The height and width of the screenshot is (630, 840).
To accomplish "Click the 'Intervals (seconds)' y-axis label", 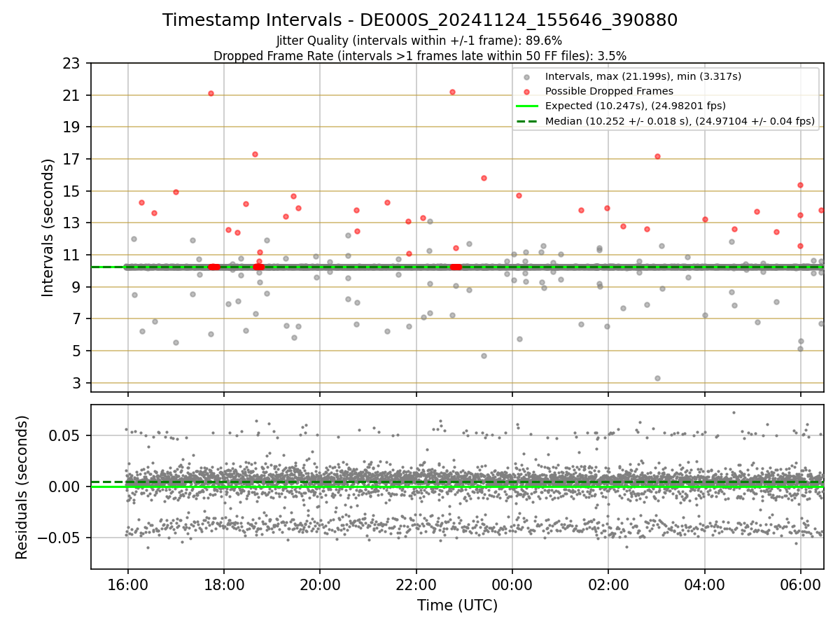I will click(48, 227).
